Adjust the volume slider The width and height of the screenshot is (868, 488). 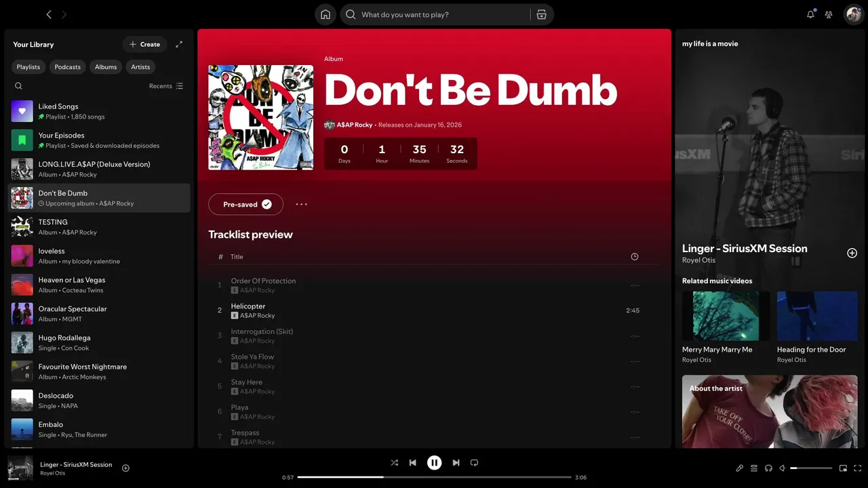811,468
